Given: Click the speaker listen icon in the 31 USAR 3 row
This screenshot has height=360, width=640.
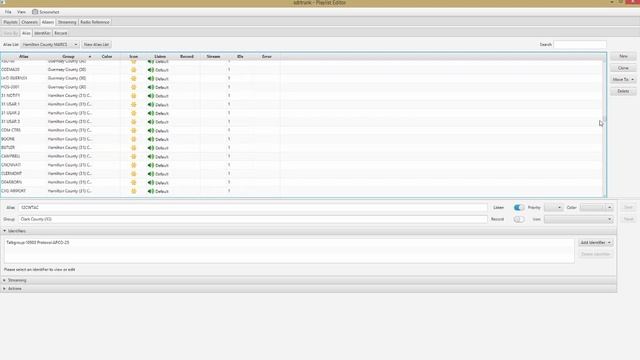Looking at the screenshot, I should [151, 122].
